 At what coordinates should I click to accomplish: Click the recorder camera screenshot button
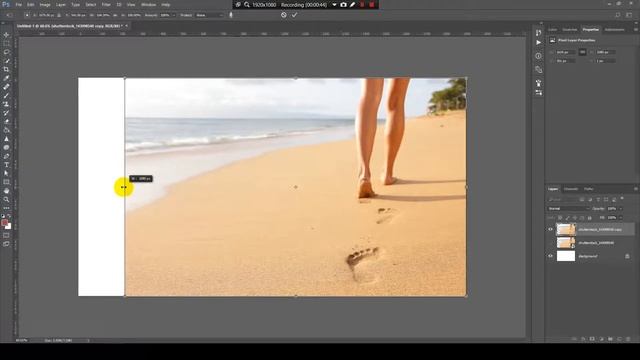pyautogui.click(x=343, y=5)
